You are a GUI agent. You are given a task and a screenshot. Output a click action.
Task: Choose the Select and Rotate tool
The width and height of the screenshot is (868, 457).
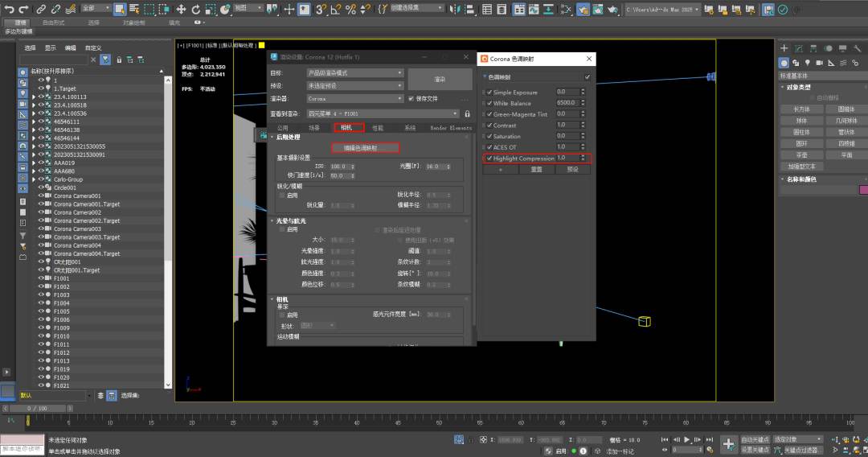pyautogui.click(x=196, y=9)
